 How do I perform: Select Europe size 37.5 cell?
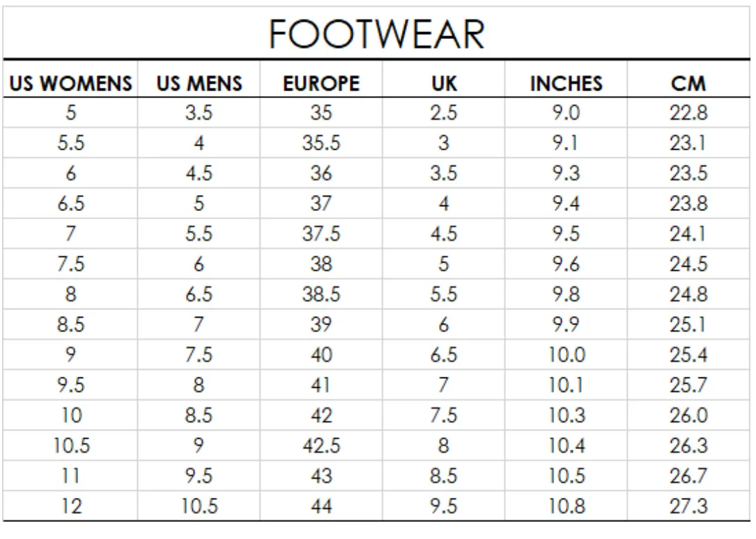tap(321, 233)
